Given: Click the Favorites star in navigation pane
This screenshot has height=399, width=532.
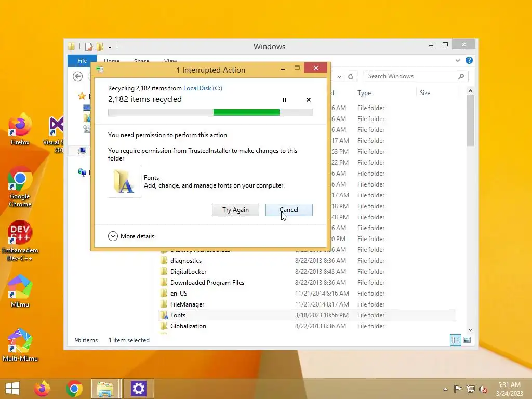Looking at the screenshot, I should click(x=82, y=96).
